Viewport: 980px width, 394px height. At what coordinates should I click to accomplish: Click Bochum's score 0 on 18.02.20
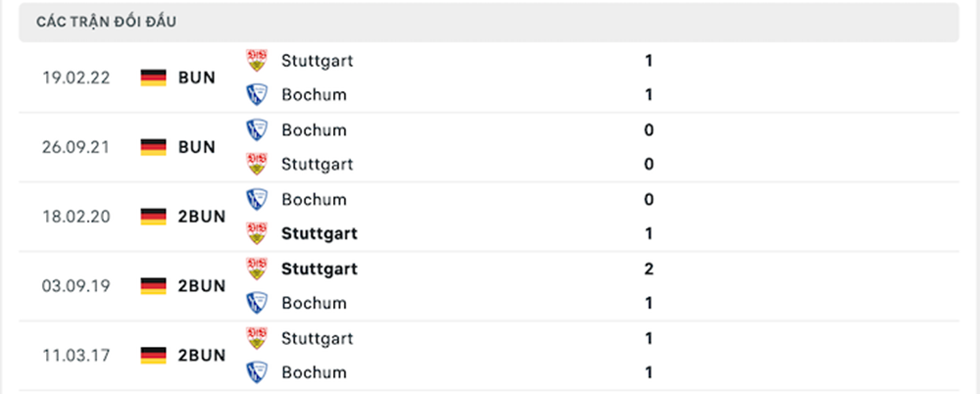649,200
